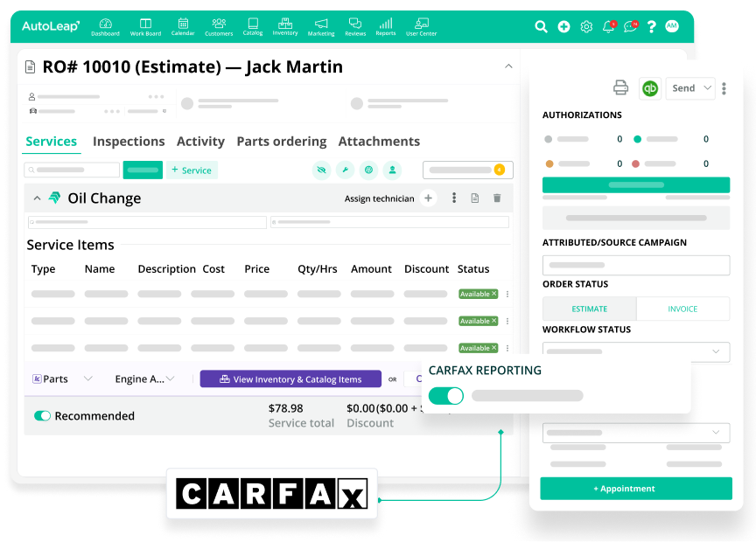Screen dimensions: 756x542
Task: Remove the Available tag in the third service item row
Action: pos(493,348)
